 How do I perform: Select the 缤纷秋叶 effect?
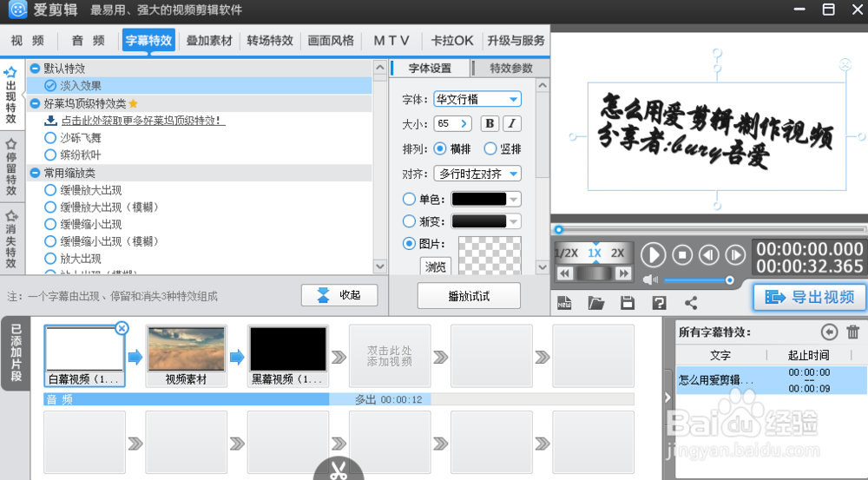pyautogui.click(x=81, y=155)
